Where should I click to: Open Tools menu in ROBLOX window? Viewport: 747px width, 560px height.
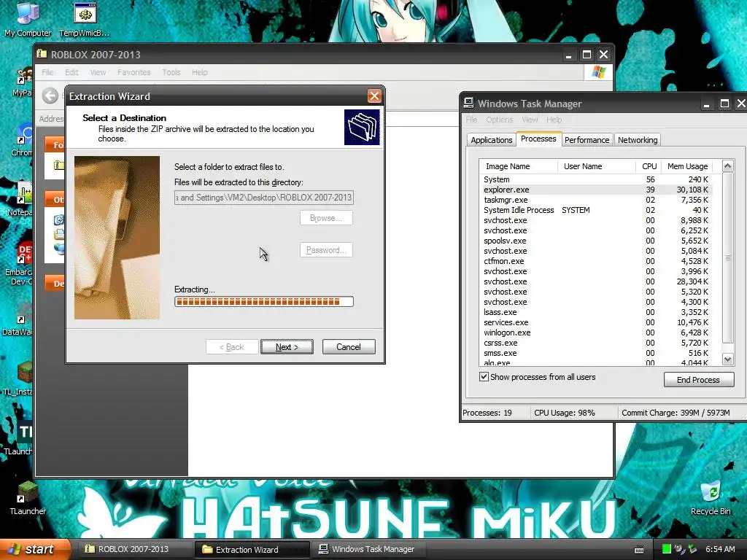(x=171, y=72)
